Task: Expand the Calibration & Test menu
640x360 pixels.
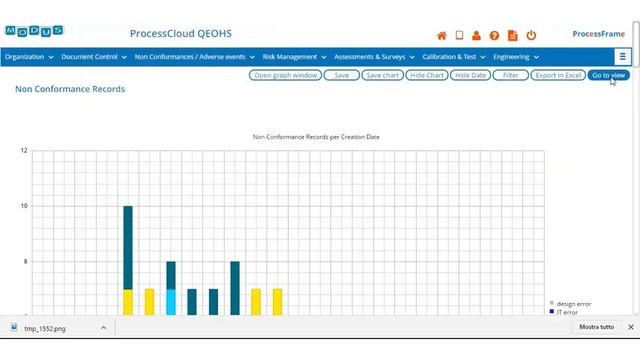Action: click(x=454, y=57)
